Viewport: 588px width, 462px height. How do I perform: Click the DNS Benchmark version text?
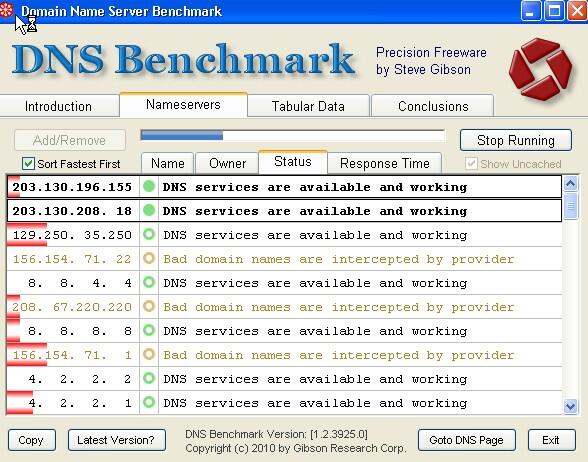276,434
